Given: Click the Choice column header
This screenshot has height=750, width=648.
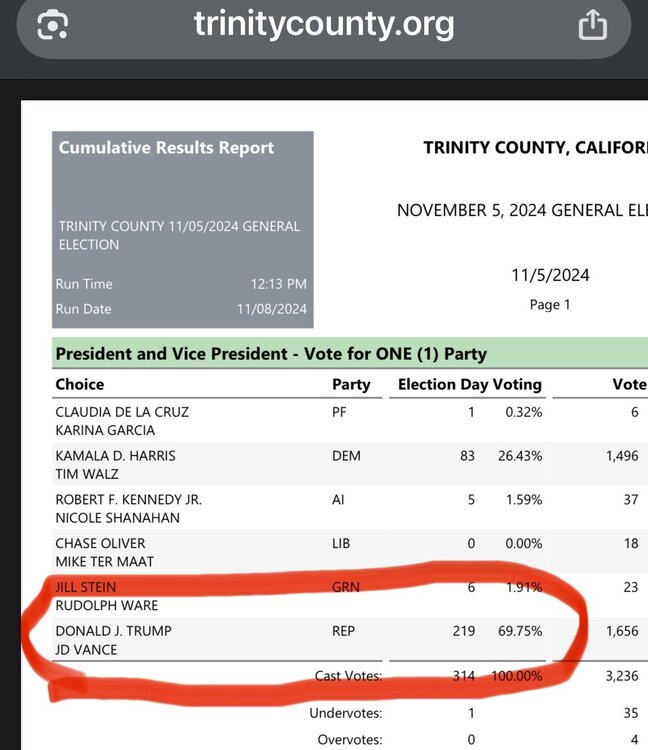Looking at the screenshot, I should coord(80,384).
